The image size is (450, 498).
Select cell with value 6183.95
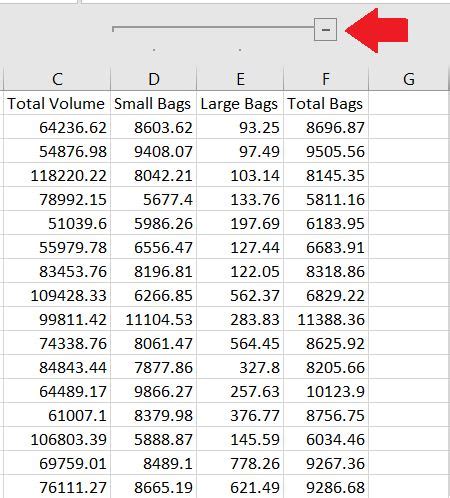pos(326,223)
